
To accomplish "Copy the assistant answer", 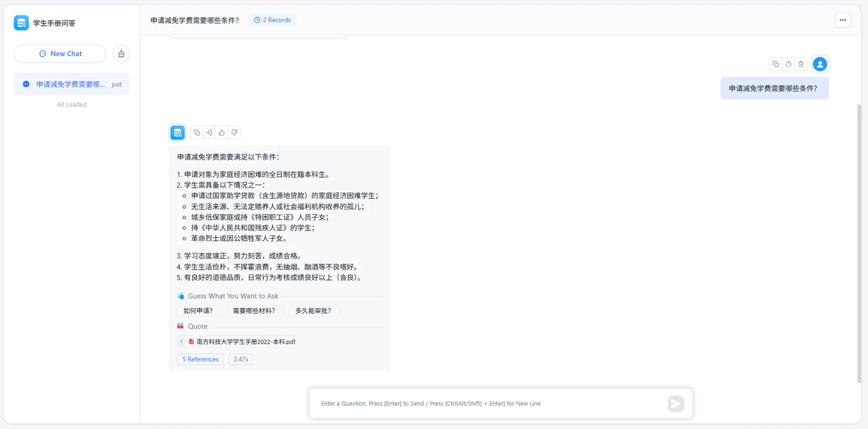I will tap(197, 132).
